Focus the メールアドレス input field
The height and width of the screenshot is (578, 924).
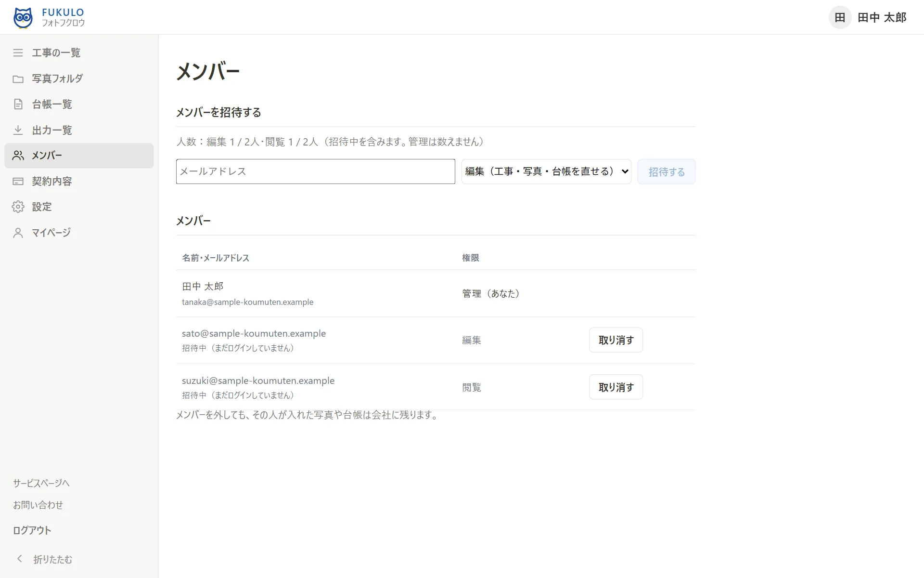(x=315, y=171)
